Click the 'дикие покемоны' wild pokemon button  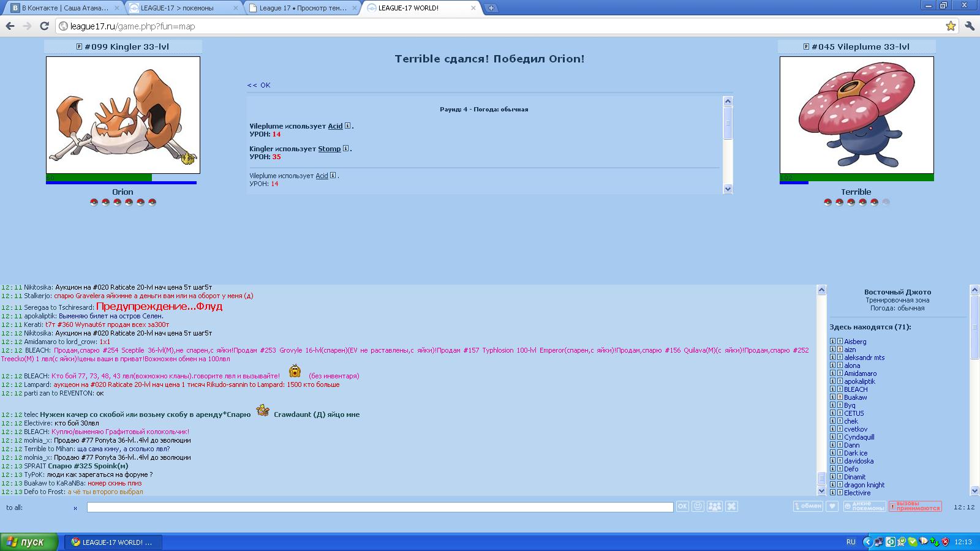(x=864, y=506)
